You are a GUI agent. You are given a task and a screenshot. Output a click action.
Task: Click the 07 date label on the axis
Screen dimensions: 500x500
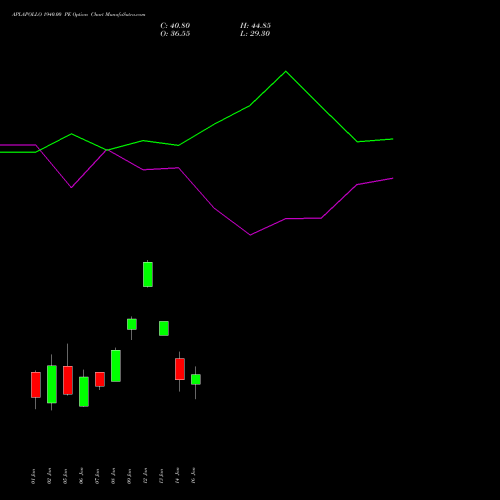(97, 476)
